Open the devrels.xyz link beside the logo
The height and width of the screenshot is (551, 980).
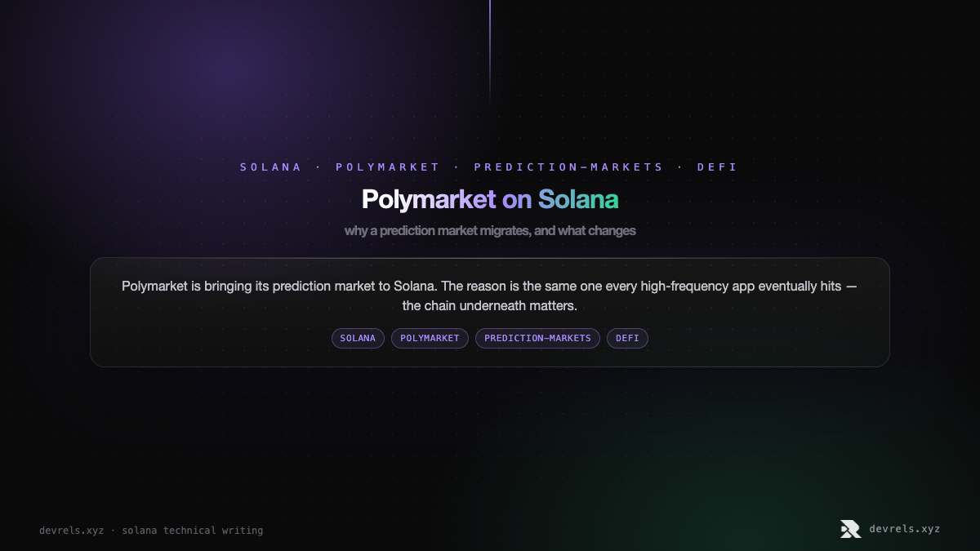pos(904,529)
